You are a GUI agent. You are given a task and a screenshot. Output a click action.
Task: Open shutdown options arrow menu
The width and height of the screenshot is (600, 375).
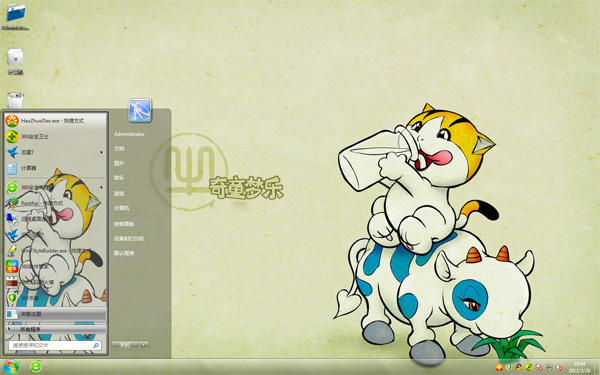click(x=144, y=345)
